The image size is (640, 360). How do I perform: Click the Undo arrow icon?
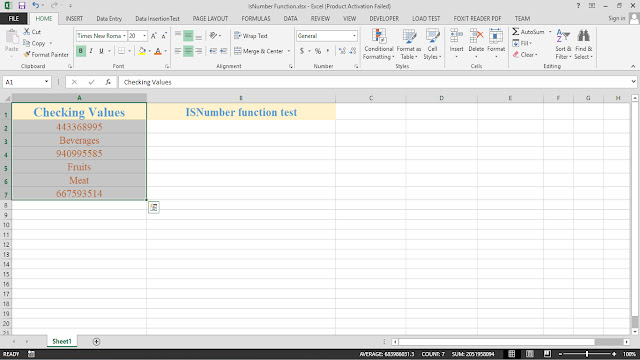click(36, 6)
